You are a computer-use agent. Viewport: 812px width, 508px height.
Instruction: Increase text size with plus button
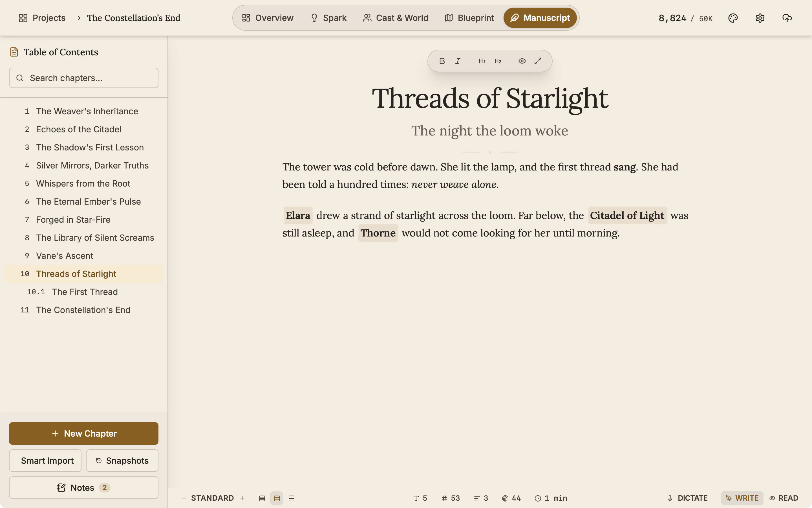point(242,498)
